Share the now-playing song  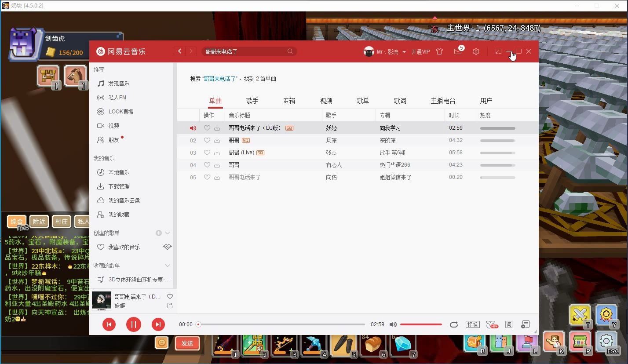tap(170, 306)
